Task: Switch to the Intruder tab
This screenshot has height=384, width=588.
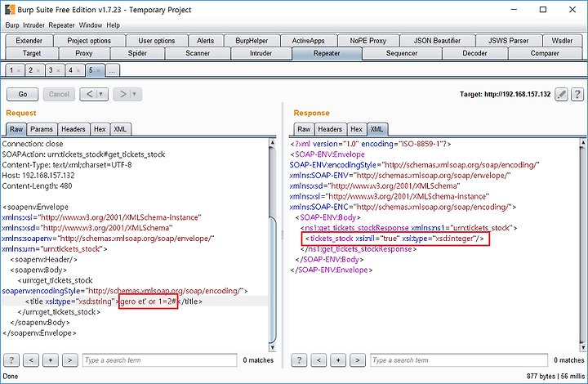Action: pyautogui.click(x=261, y=53)
